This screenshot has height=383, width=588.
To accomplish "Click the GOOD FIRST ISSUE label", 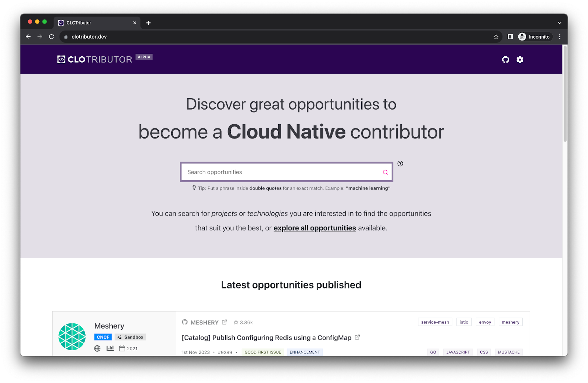I will click(263, 352).
